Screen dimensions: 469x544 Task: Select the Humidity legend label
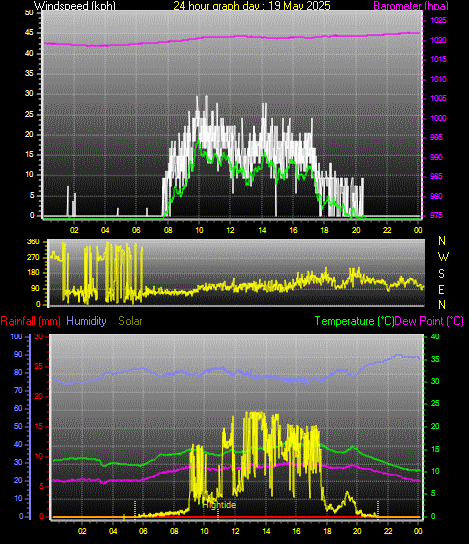(x=86, y=321)
